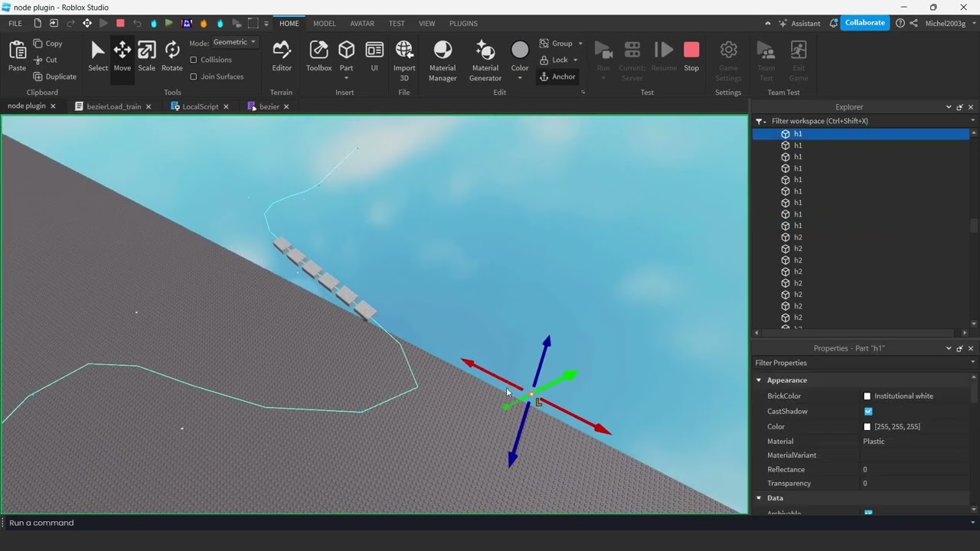Enable the Collisions checkbox

tap(194, 60)
